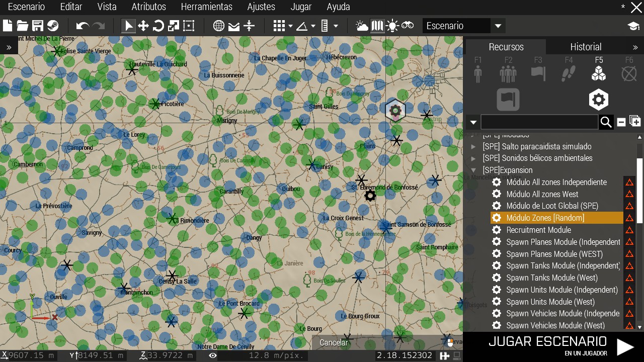Open a scenario using the folder icon

coord(23,26)
